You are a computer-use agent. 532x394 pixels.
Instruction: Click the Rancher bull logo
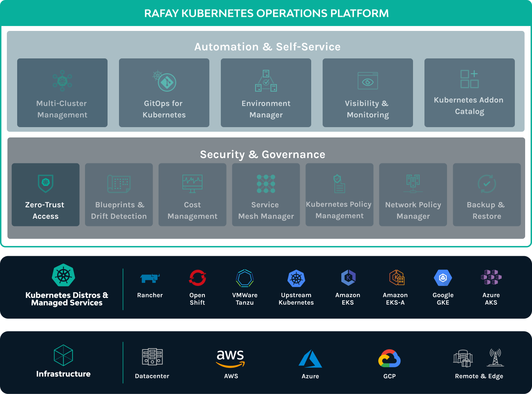(150, 278)
